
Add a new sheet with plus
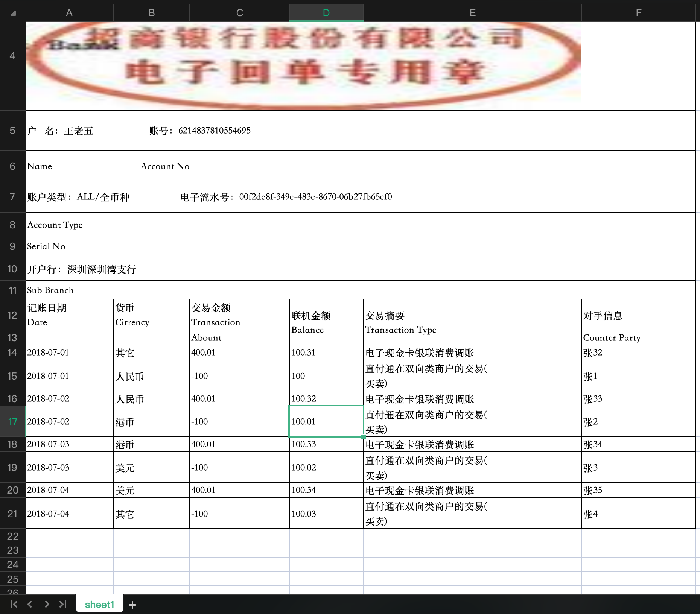pyautogui.click(x=132, y=605)
